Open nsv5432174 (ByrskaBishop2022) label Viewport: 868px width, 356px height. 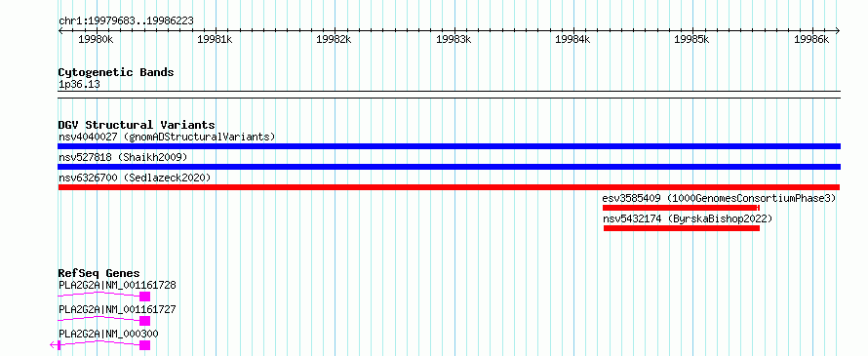688,218
